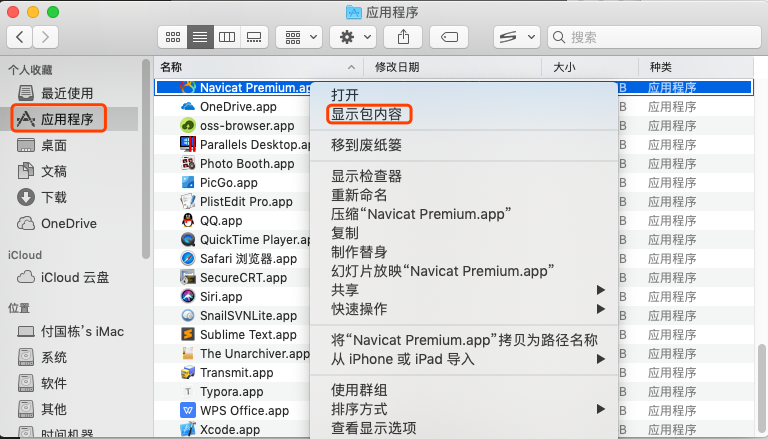
Task: Choose 移到废纸篓 in the context menu
Action: pos(366,145)
